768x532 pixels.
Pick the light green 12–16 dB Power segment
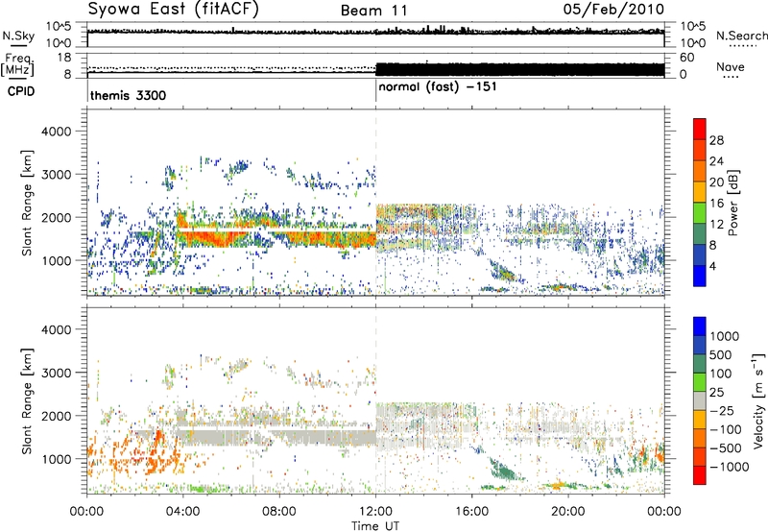click(700, 212)
